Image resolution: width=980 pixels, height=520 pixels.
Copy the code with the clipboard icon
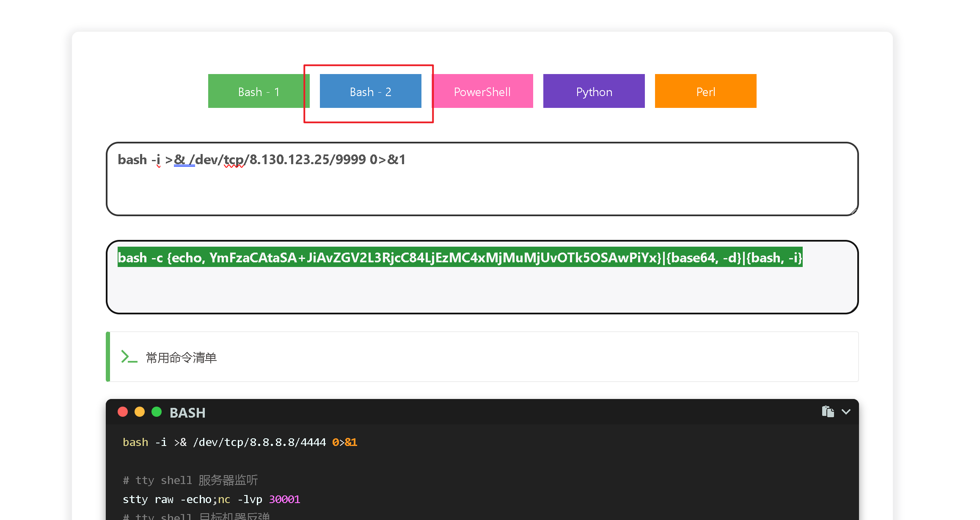click(x=828, y=411)
